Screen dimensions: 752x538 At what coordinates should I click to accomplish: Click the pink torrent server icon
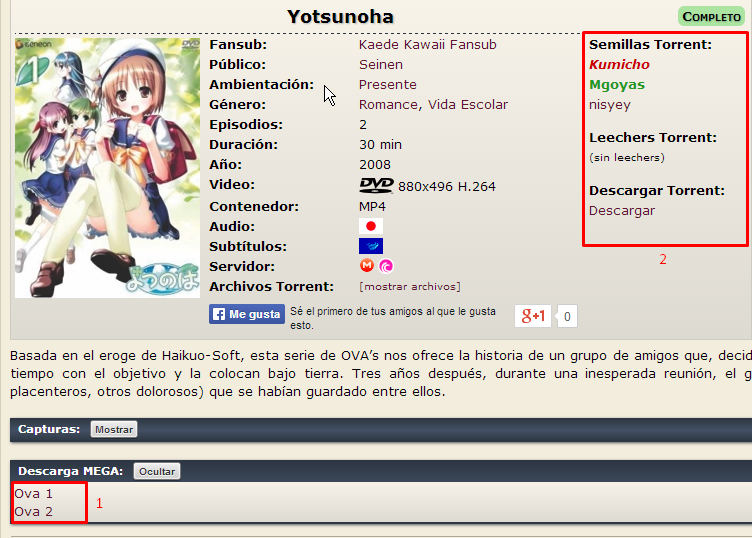386,266
